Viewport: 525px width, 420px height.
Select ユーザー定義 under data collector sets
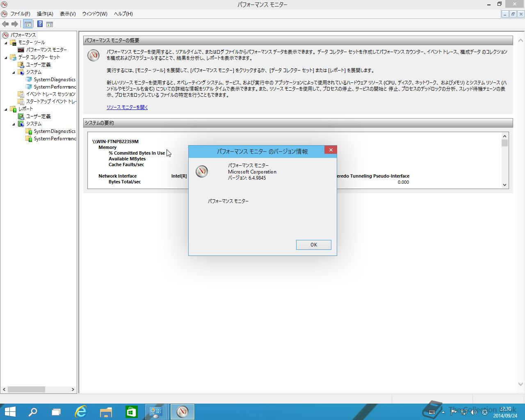coord(39,64)
